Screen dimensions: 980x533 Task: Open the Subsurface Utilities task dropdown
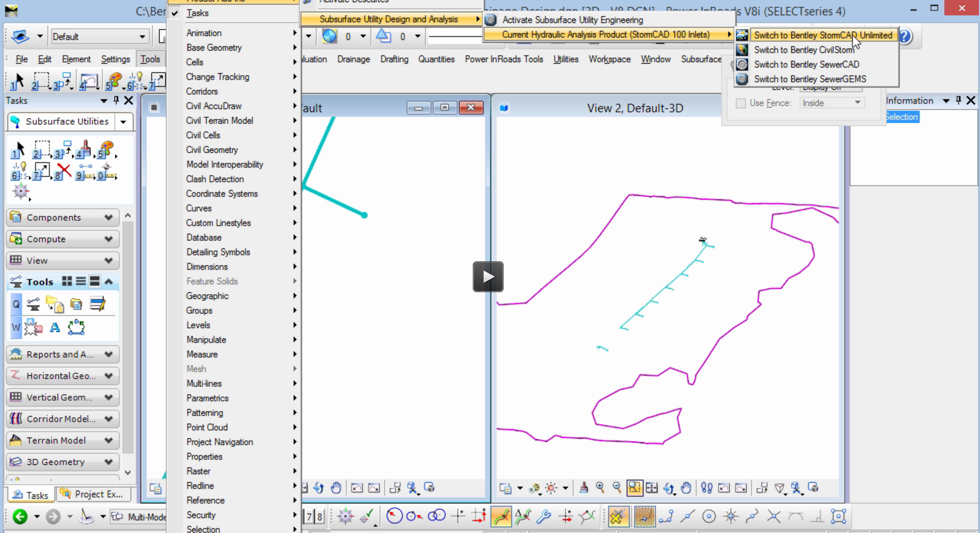pyautogui.click(x=123, y=121)
